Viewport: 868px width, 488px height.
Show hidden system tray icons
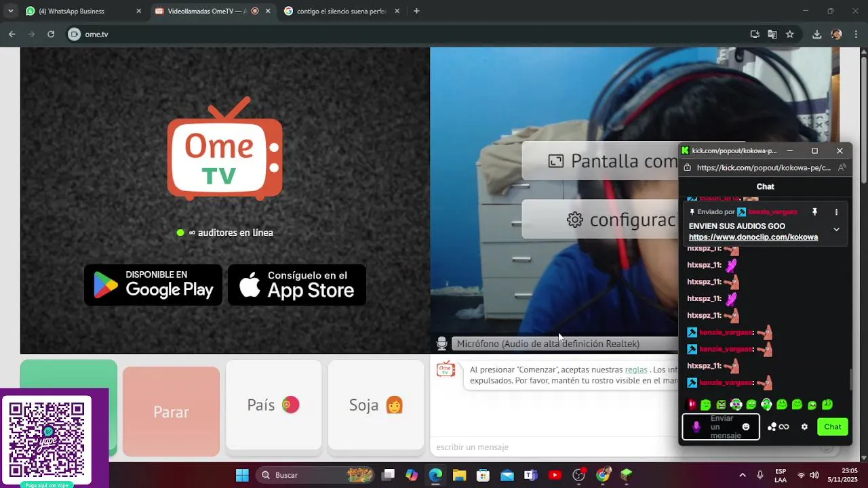pyautogui.click(x=742, y=475)
